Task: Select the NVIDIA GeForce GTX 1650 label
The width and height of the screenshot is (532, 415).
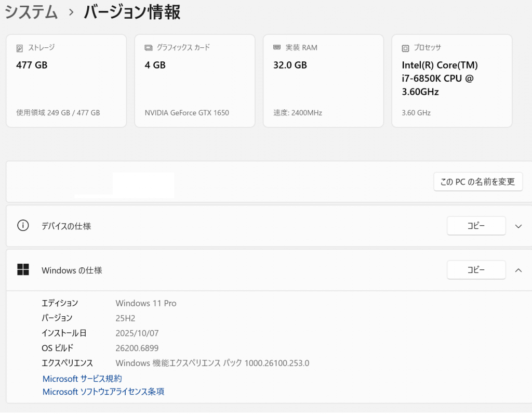Action: tap(187, 113)
